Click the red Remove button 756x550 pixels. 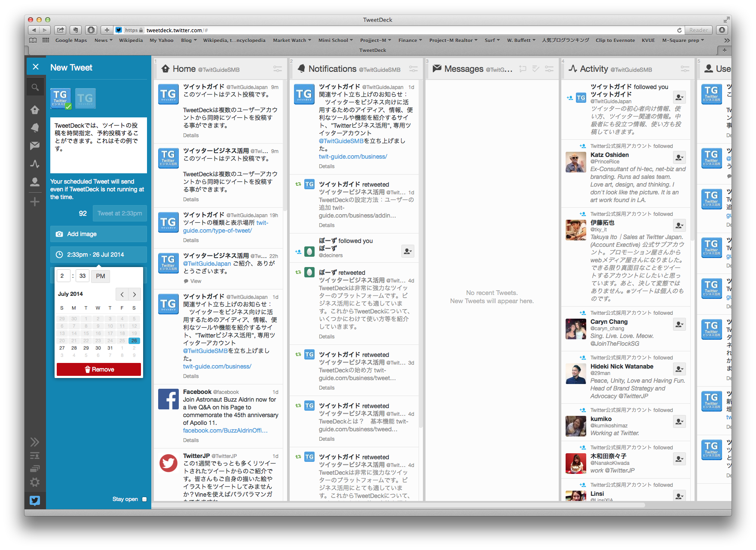pyautogui.click(x=99, y=369)
